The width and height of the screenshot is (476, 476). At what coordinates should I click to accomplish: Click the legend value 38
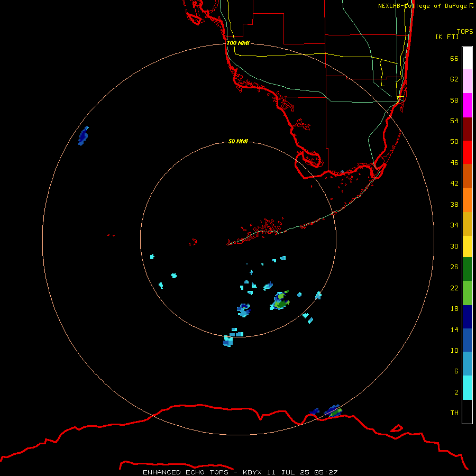[x=454, y=204]
